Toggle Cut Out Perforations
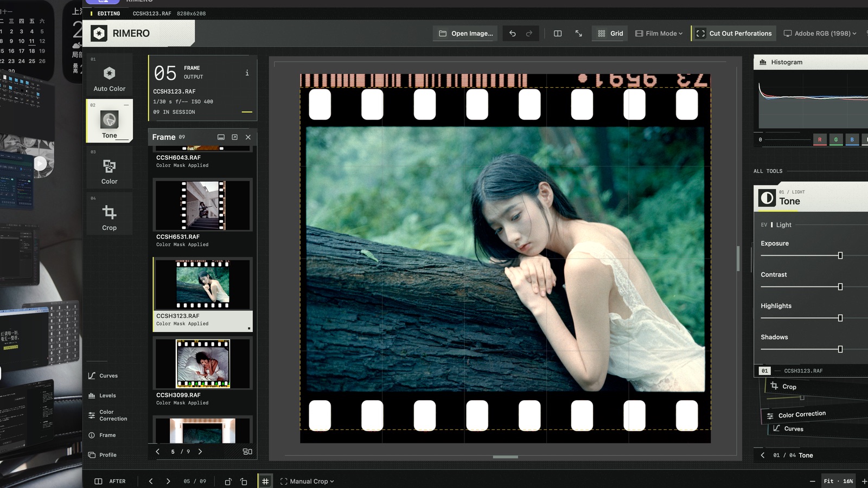 733,34
